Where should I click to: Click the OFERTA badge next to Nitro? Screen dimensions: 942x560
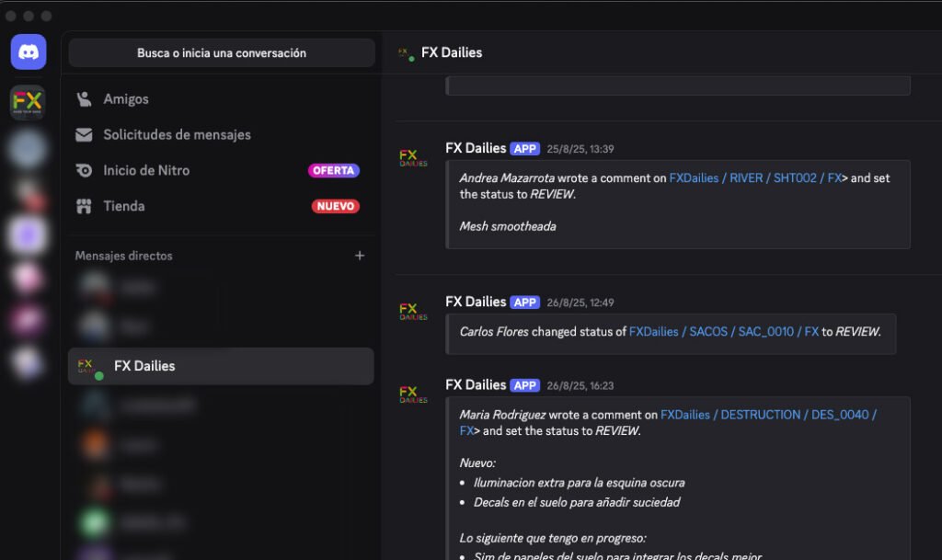(333, 171)
